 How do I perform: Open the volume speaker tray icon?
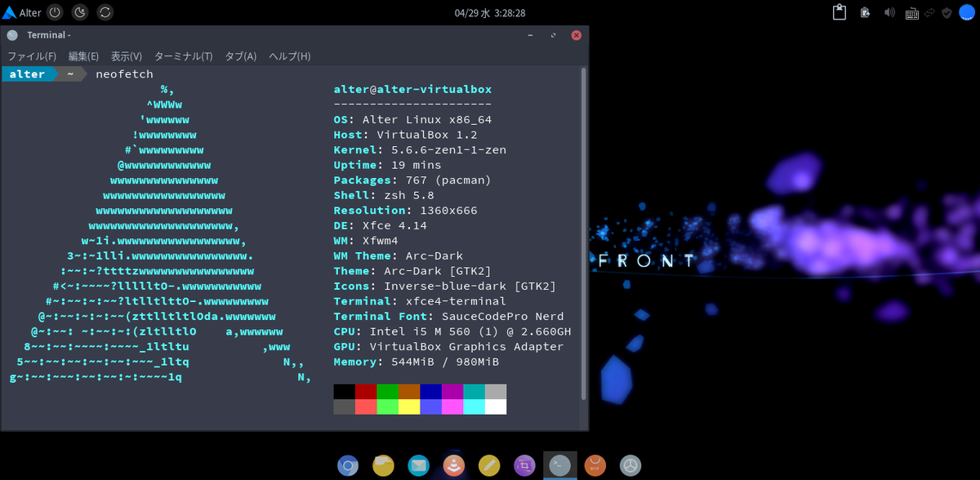tap(889, 12)
